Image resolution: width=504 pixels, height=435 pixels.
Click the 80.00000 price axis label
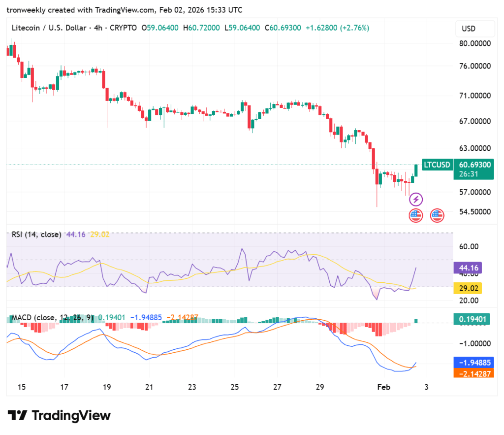[x=475, y=43]
